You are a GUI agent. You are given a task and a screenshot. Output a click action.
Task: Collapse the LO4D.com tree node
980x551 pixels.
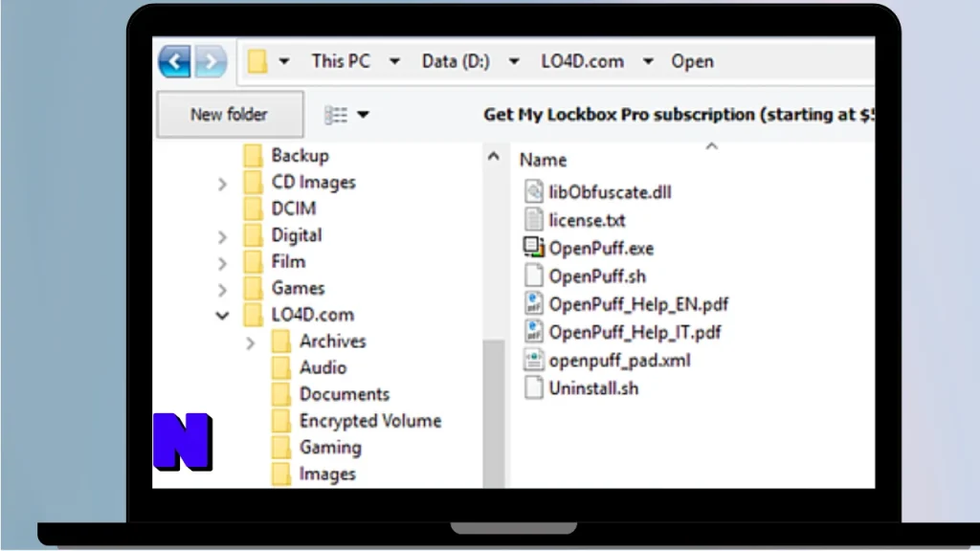222,316
